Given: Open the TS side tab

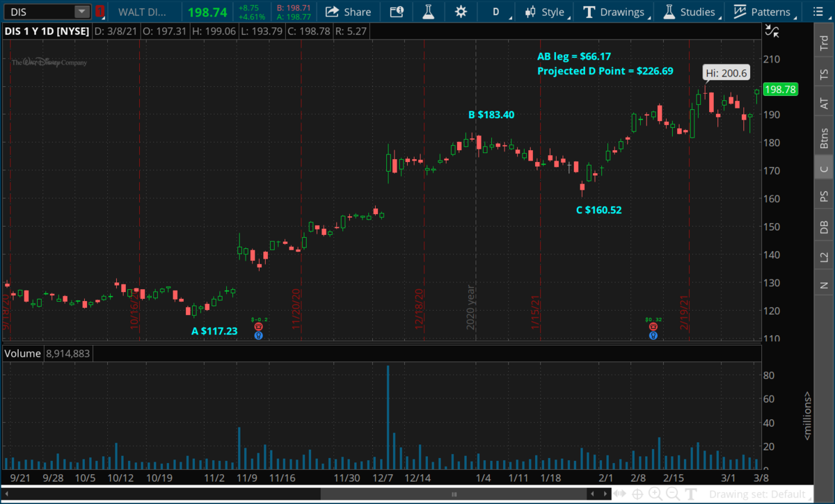Looking at the screenshot, I should (825, 74).
